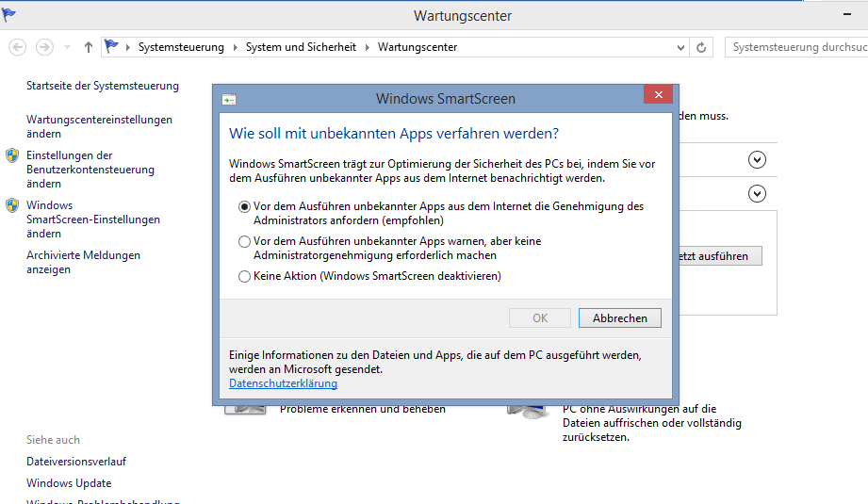Select Keine Aktion SmartScreen deaktivieren option

(244, 276)
